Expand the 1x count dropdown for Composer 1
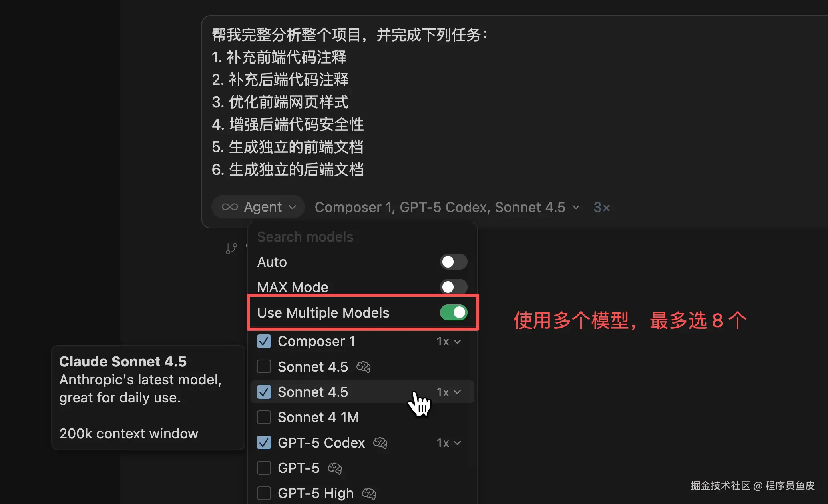This screenshot has height=504, width=828. point(449,341)
